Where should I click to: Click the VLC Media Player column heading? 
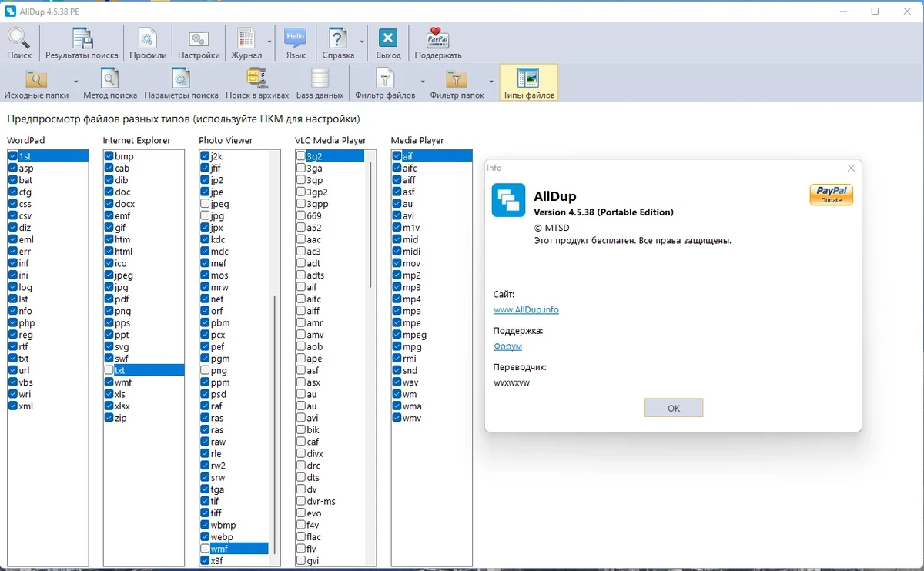click(331, 140)
